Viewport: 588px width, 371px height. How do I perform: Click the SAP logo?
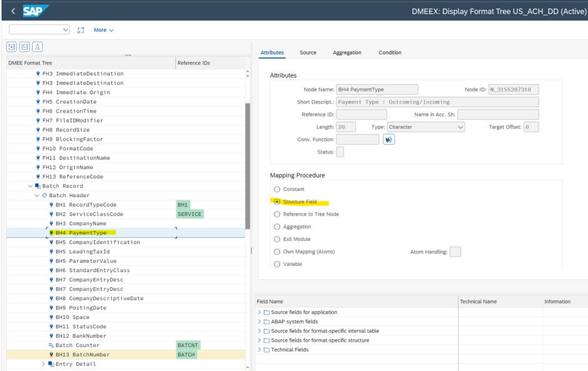pyautogui.click(x=35, y=11)
